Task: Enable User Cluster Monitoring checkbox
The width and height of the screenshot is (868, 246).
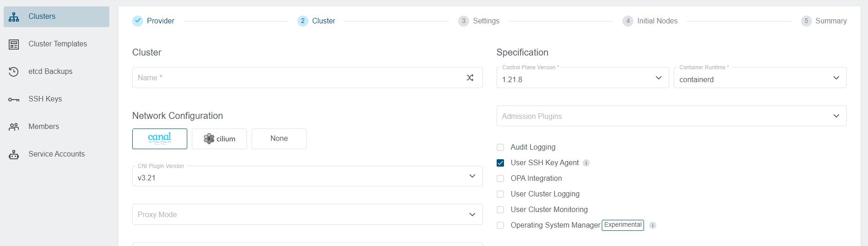Action: click(500, 210)
